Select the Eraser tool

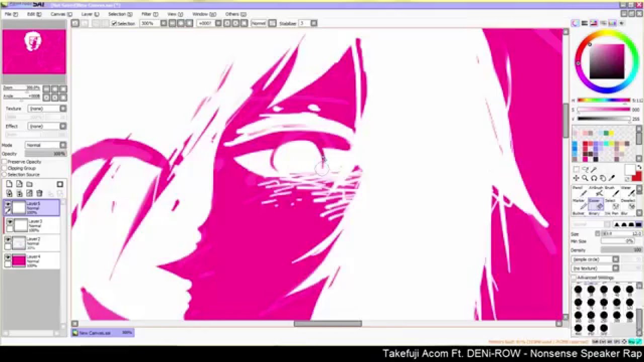pos(596,204)
